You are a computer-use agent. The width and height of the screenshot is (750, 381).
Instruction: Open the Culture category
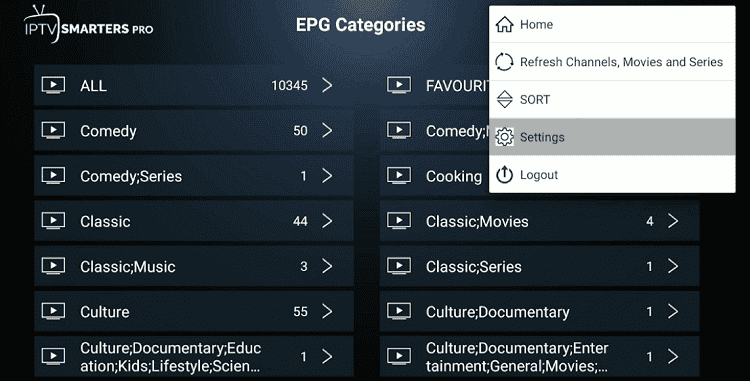pos(194,311)
